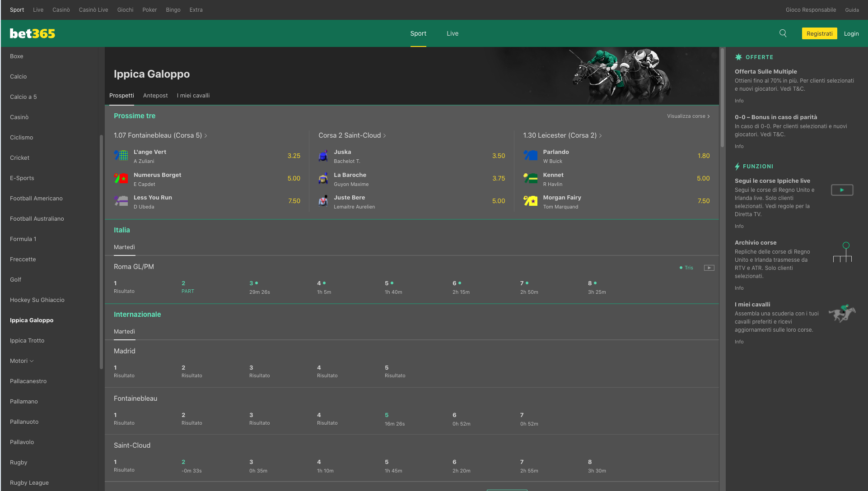Open Visualizza corse link

(x=688, y=116)
